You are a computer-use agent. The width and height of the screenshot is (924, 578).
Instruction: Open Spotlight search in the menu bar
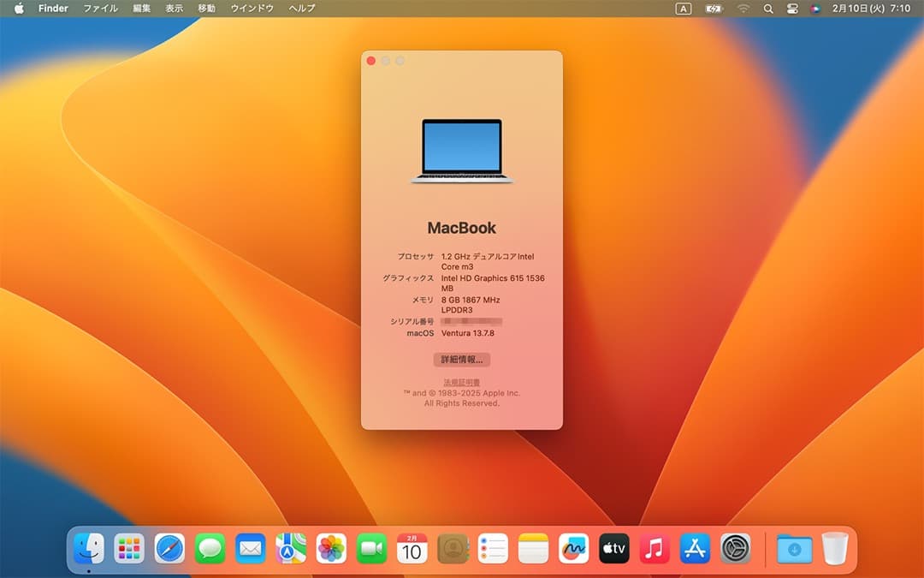coord(768,9)
